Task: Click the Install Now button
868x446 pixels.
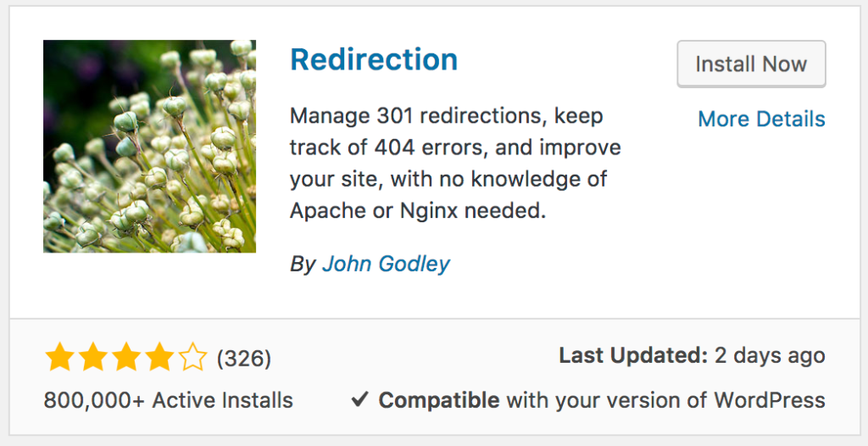Action: tap(751, 64)
